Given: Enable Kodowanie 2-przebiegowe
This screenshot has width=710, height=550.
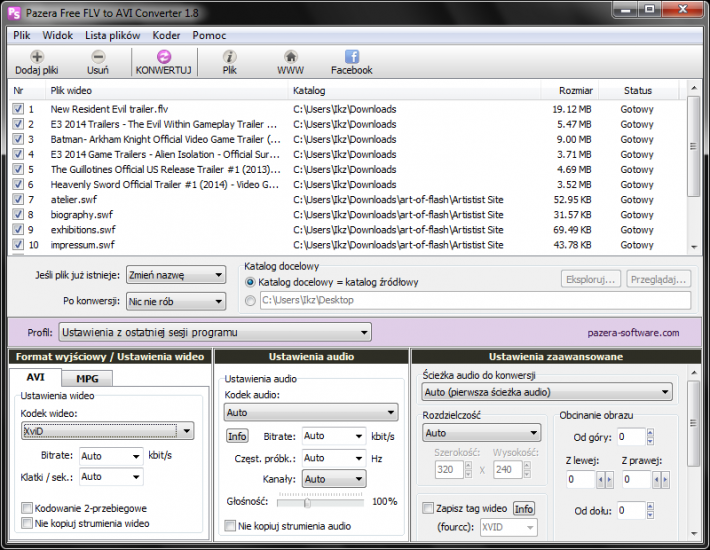Looking at the screenshot, I should pyautogui.click(x=27, y=508).
